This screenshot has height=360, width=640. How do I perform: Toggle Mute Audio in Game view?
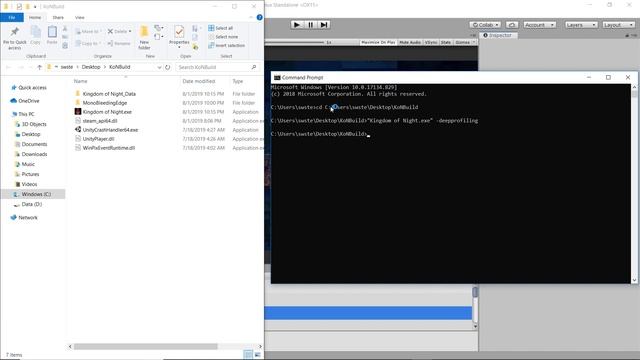pyautogui.click(x=410, y=42)
